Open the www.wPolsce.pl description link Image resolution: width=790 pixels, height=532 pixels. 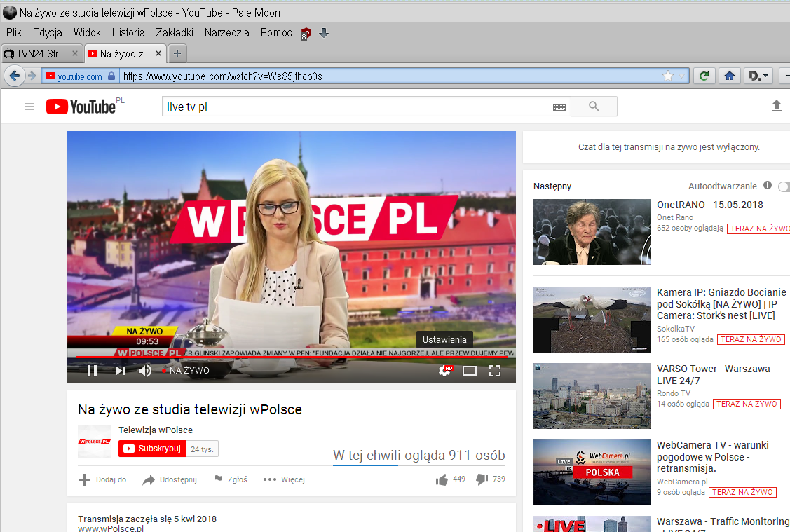(111, 528)
